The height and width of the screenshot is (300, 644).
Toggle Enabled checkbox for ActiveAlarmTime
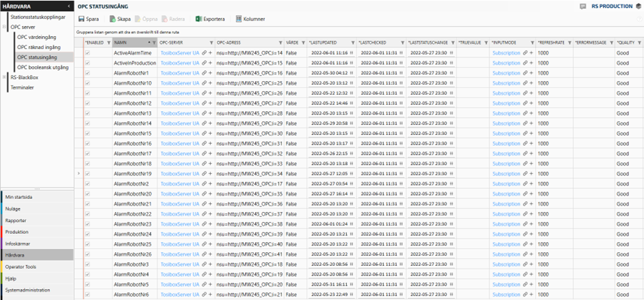point(87,52)
